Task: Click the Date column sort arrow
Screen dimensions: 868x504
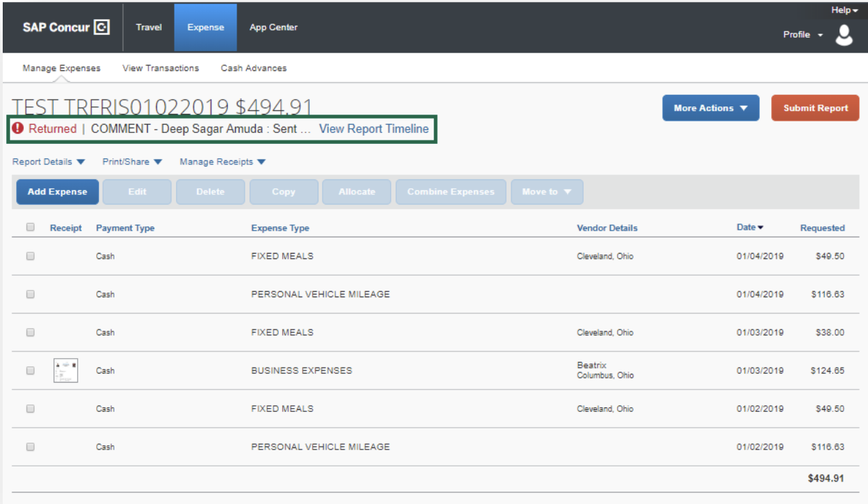Action: [760, 228]
